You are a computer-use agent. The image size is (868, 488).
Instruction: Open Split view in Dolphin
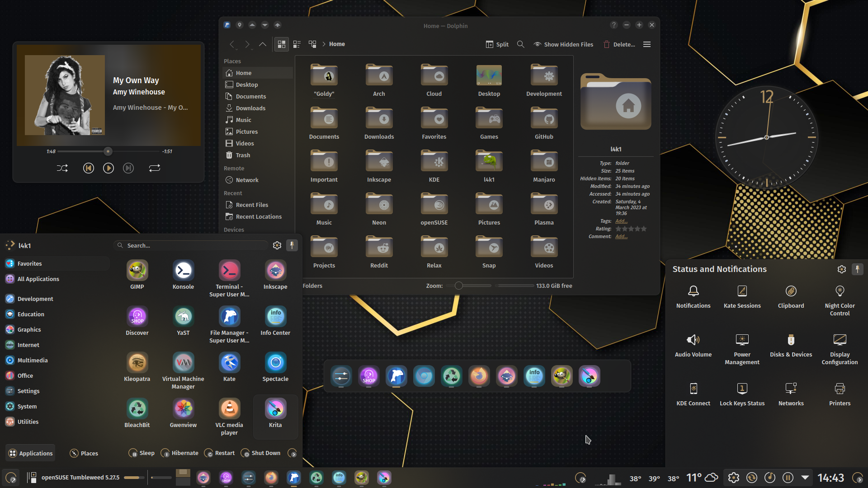point(497,44)
